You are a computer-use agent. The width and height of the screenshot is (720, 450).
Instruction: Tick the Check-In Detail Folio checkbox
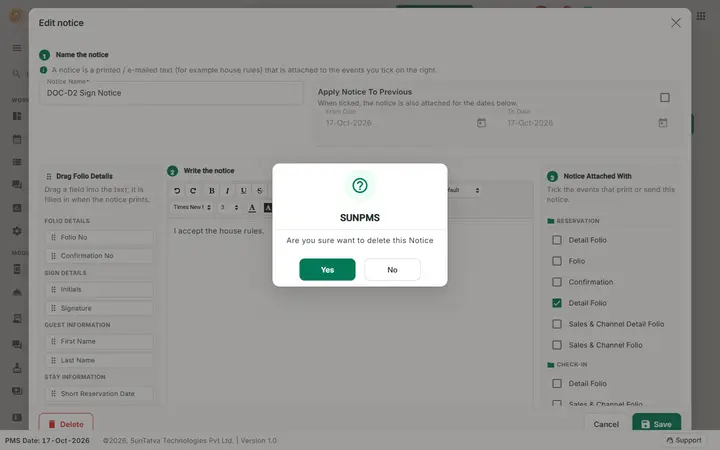(x=557, y=383)
